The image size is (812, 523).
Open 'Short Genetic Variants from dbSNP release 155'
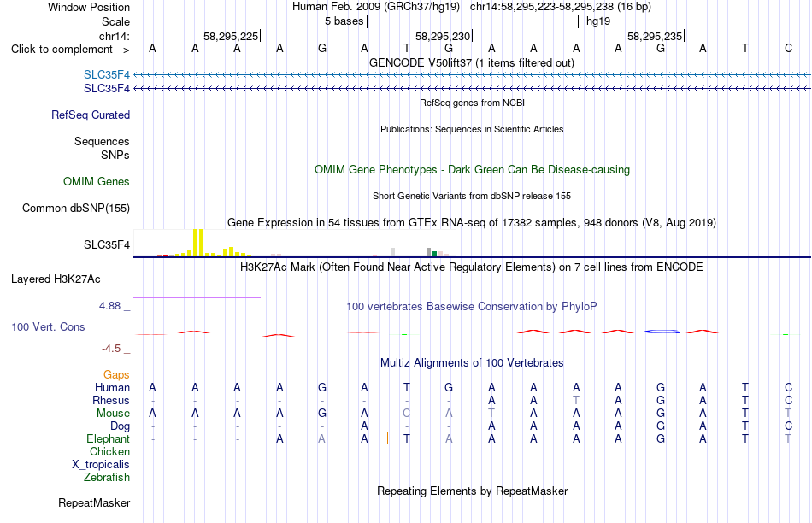[x=472, y=197]
